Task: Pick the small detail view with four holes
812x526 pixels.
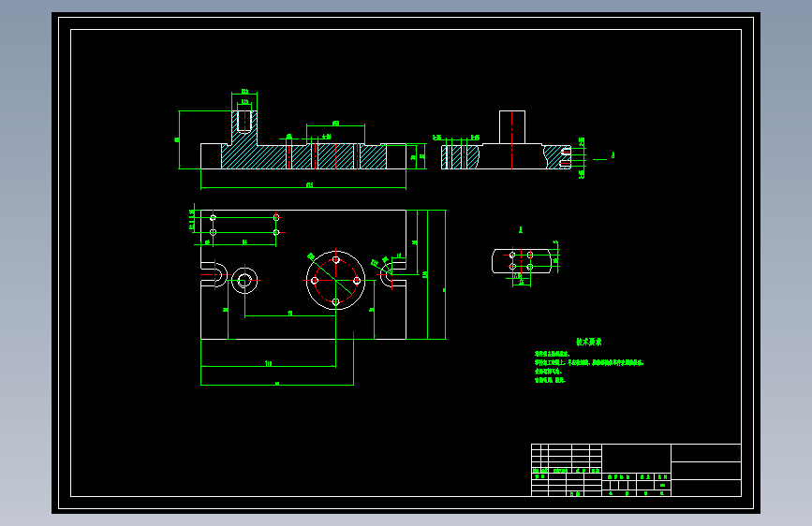Action: click(522, 261)
